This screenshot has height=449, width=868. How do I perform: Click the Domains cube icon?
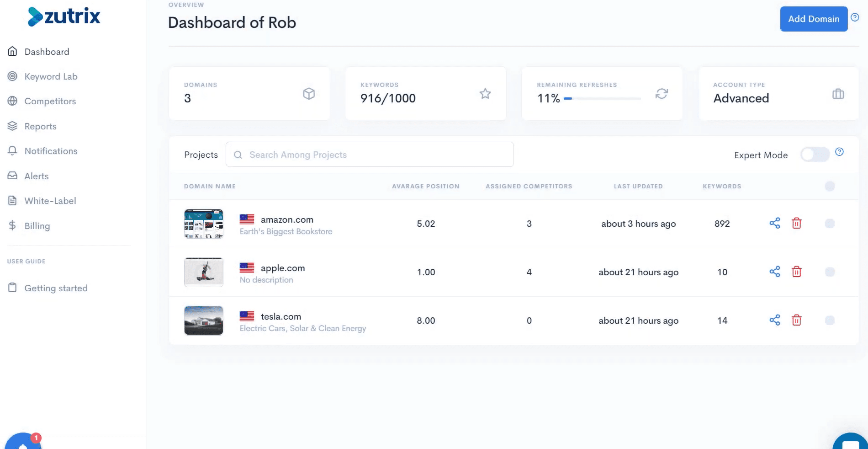tap(309, 94)
